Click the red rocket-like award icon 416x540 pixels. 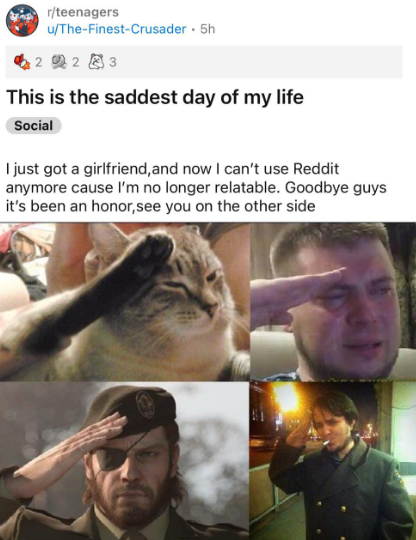[22, 62]
